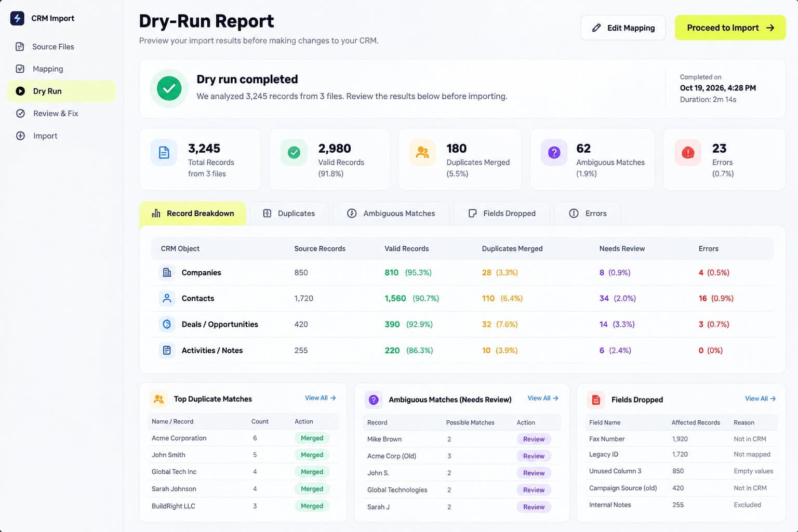798x532 pixels.
Task: Open the Fields Dropped tab
Action: tap(502, 214)
